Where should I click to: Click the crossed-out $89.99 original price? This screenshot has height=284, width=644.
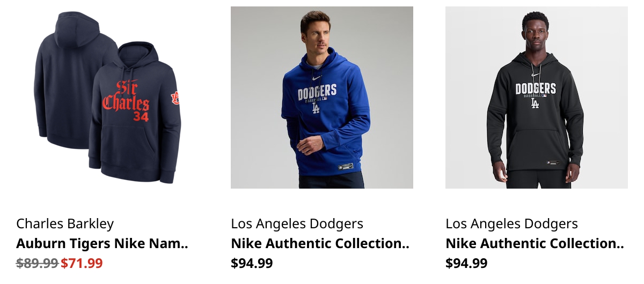click(37, 263)
